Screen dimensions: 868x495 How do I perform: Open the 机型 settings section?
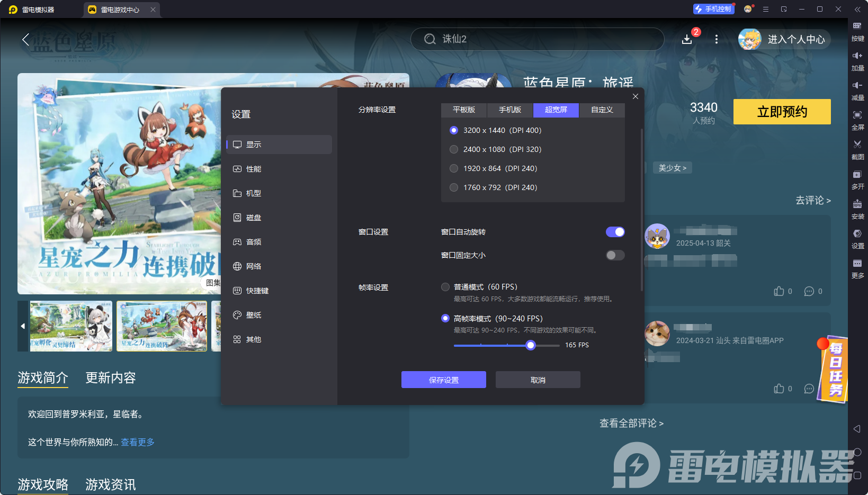[x=279, y=193]
